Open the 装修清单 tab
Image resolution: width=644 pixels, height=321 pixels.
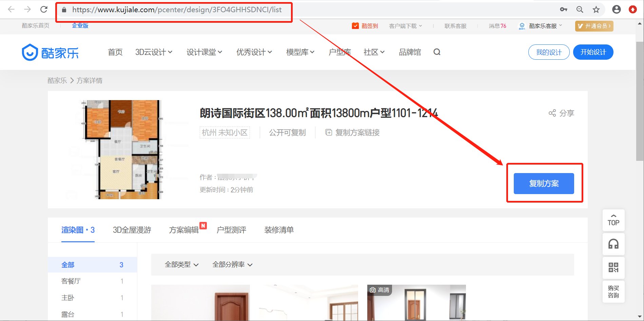click(x=279, y=230)
